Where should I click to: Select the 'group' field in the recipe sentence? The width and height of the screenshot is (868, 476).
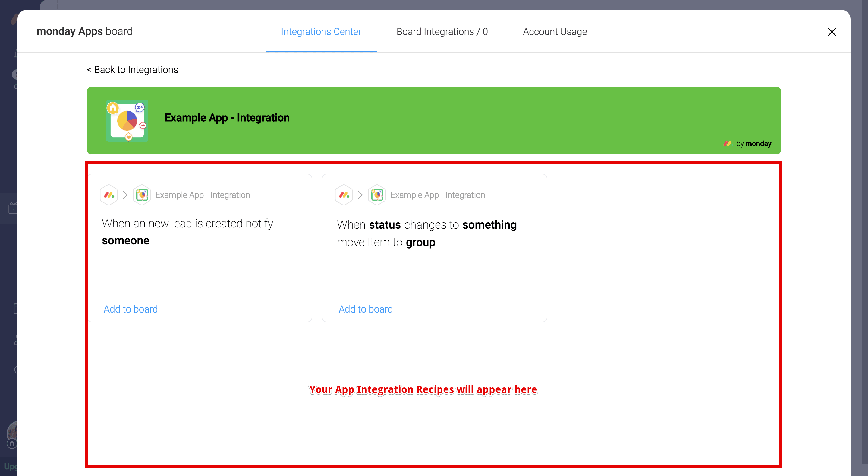420,242
